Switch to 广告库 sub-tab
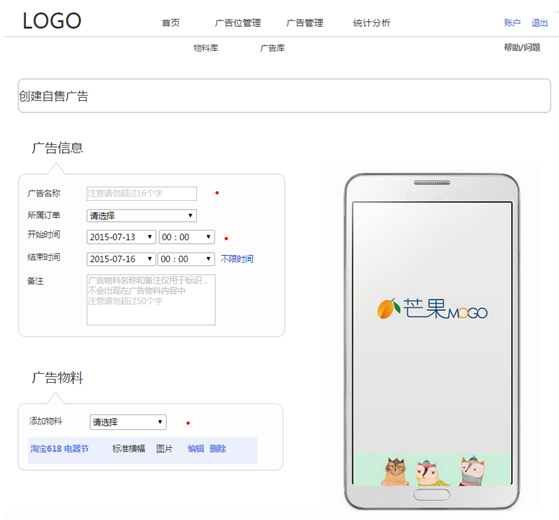Screen dimensions: 559x520 272,48
